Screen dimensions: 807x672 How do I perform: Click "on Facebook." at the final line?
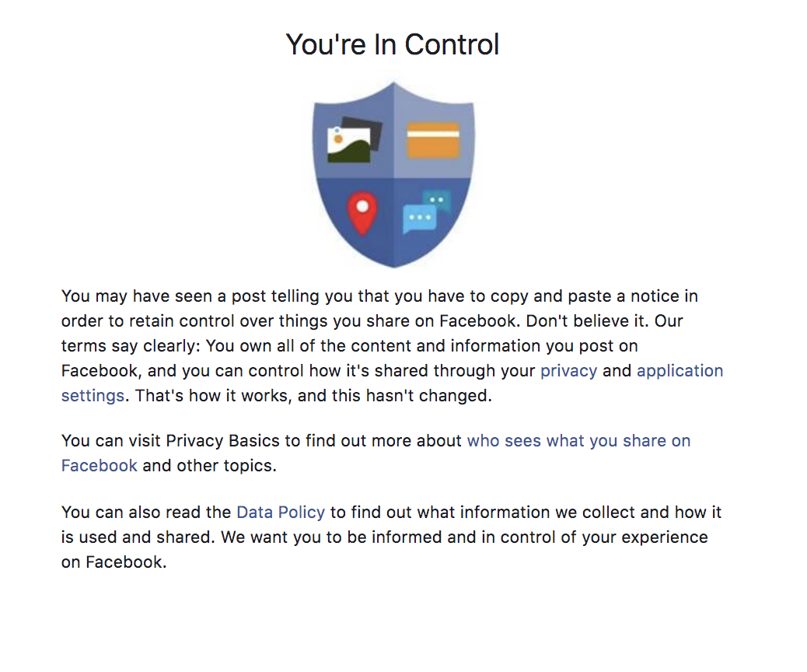click(x=114, y=562)
